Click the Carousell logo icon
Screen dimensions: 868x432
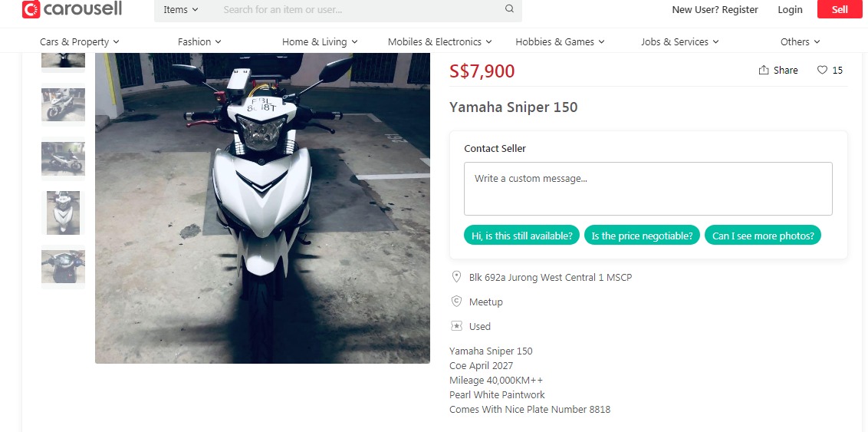pos(31,9)
